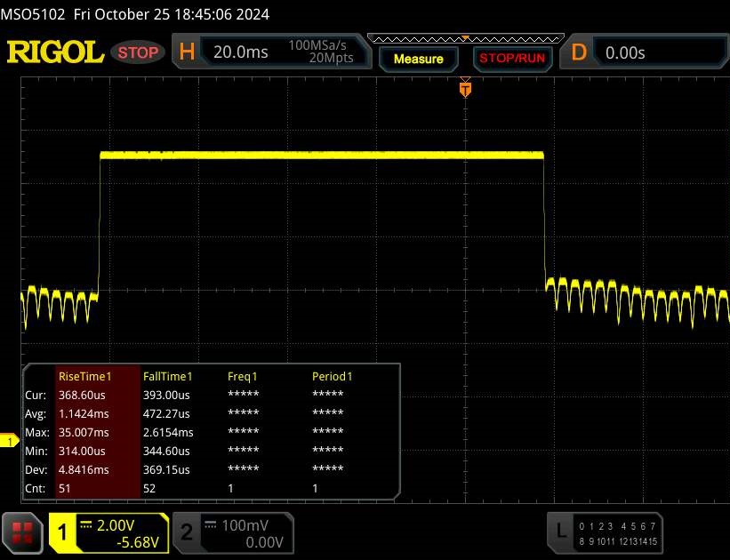Screen dimensions: 730x560
Task: Click FallTime1 min value 344.60us
Action: [x=166, y=451]
